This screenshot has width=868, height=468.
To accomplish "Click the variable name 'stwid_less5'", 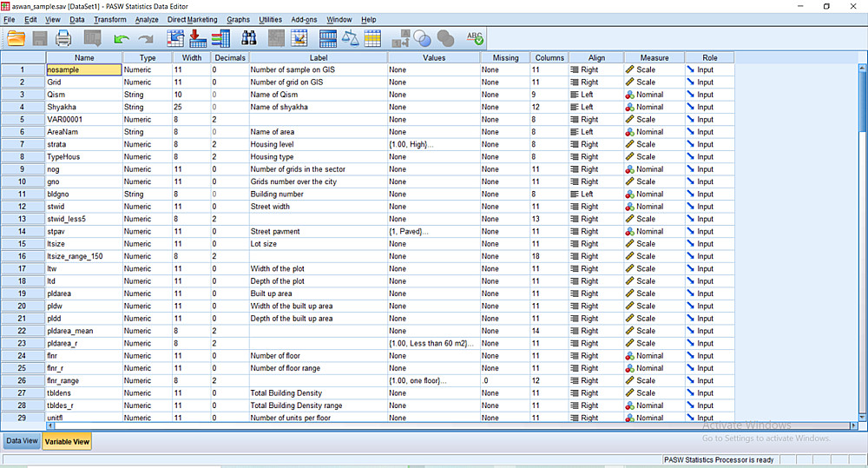I will pyautogui.click(x=67, y=219).
